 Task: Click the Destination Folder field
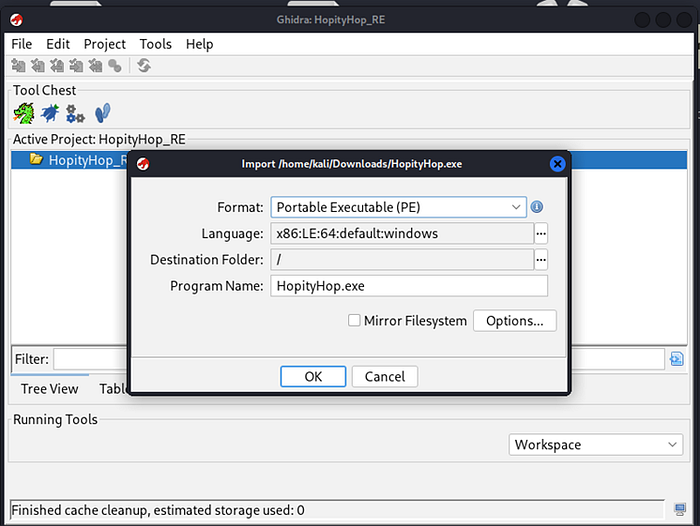tap(402, 260)
